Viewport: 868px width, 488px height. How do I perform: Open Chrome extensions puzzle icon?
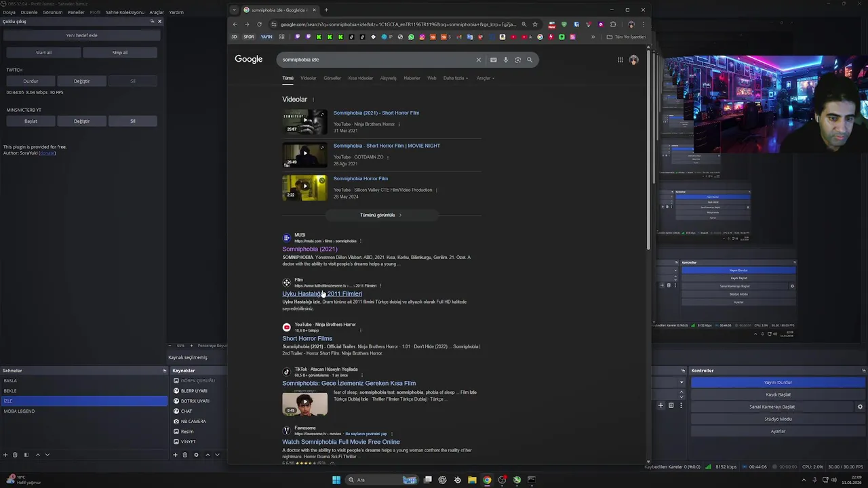click(x=613, y=24)
